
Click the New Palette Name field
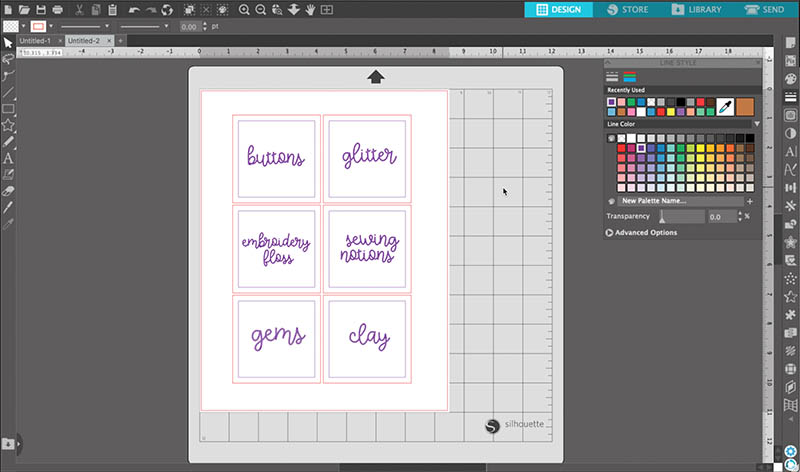pyautogui.click(x=680, y=201)
